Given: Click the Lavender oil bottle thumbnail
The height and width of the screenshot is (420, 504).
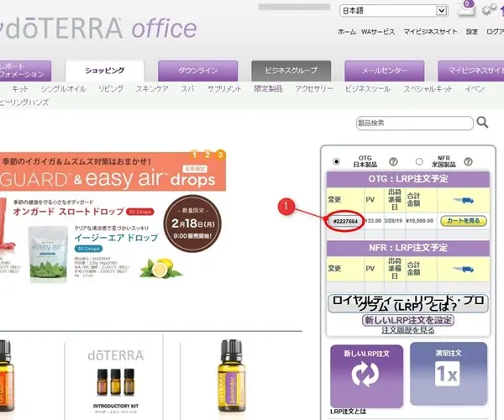Looking at the screenshot, I should pos(231,376).
